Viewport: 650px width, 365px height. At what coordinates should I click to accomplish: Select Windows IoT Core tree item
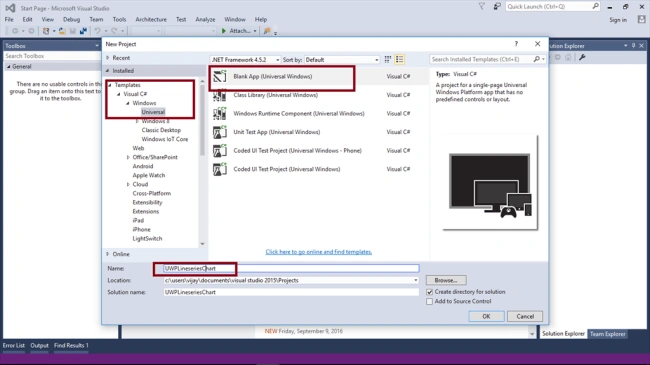tap(165, 139)
